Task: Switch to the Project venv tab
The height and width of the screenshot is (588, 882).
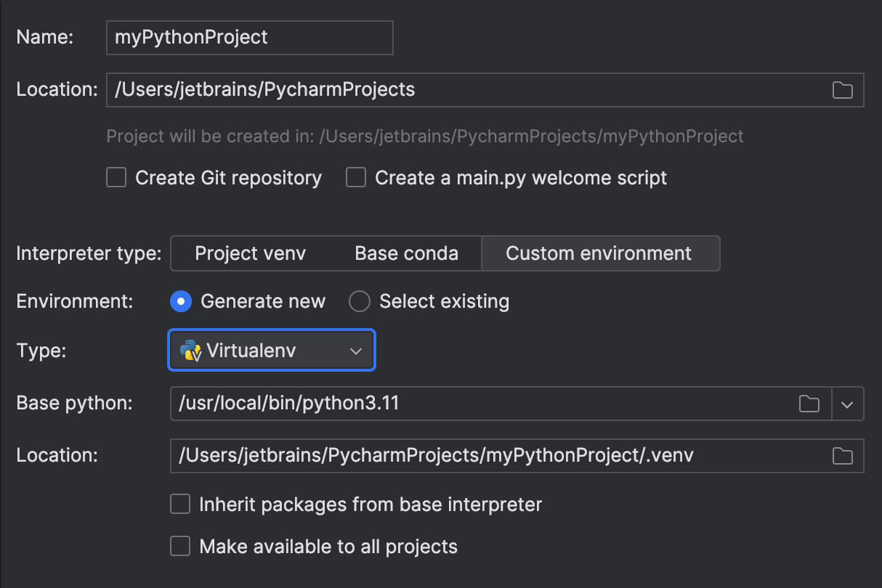Action: pos(250,253)
